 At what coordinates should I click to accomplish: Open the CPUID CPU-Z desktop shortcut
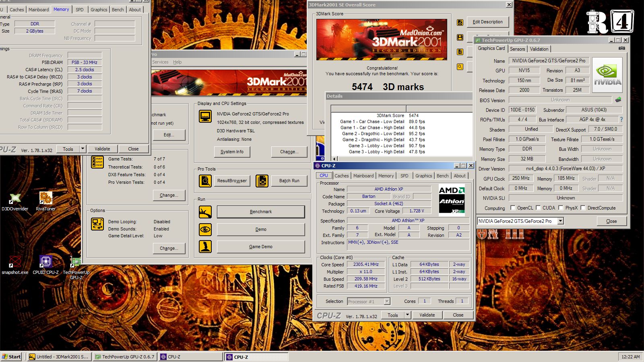point(45,265)
